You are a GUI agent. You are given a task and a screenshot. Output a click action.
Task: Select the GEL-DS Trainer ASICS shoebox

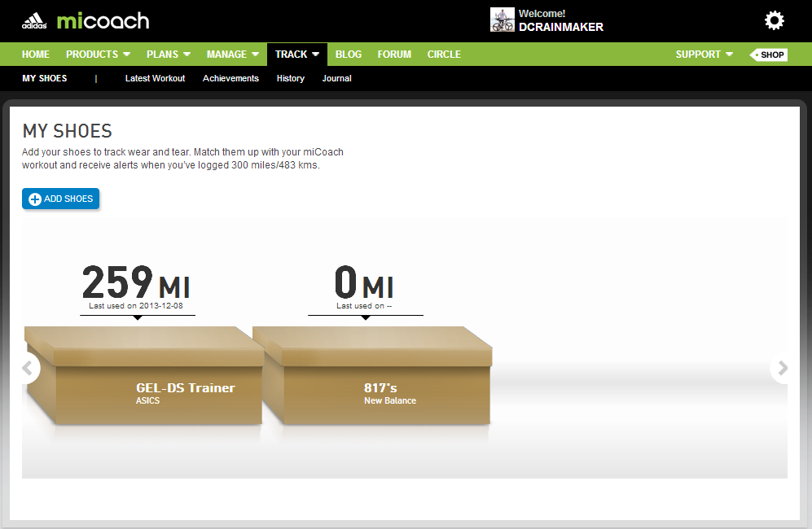click(144, 376)
